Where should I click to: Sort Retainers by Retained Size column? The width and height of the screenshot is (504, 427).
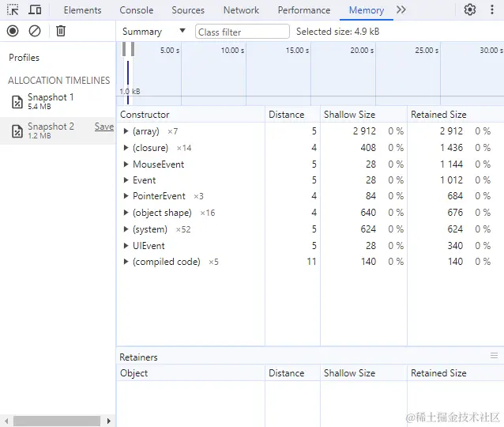click(456, 373)
